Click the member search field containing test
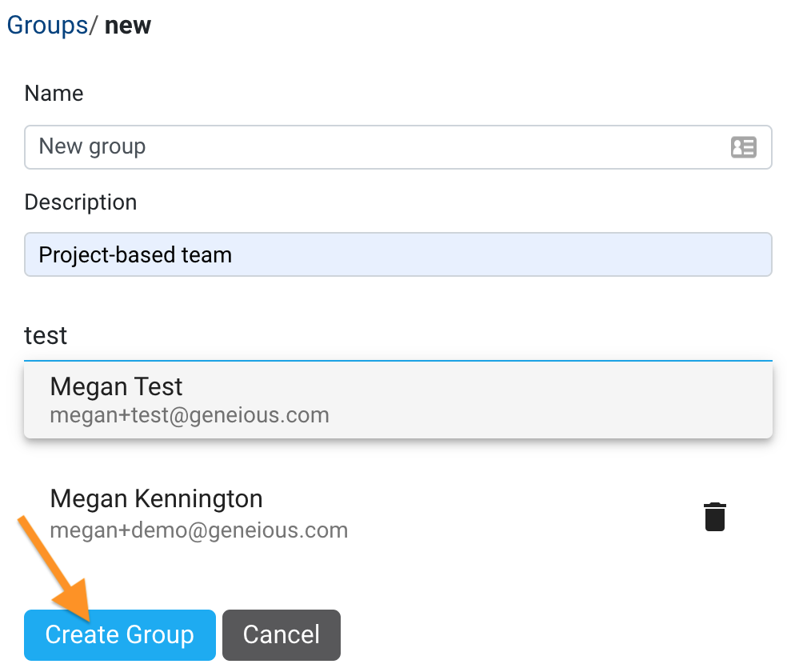 398,335
